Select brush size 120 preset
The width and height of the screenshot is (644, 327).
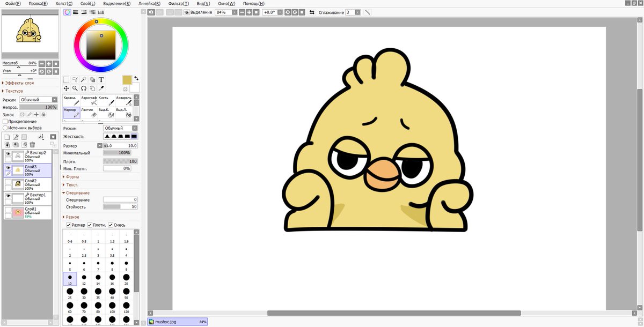point(126,307)
